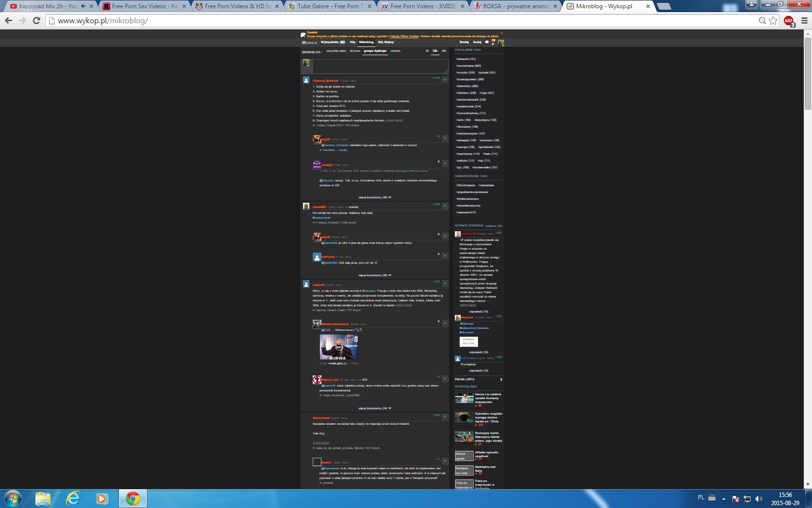This screenshot has width=812, height=508.
Task: Open the Windows Start menu
Action: click(x=13, y=498)
